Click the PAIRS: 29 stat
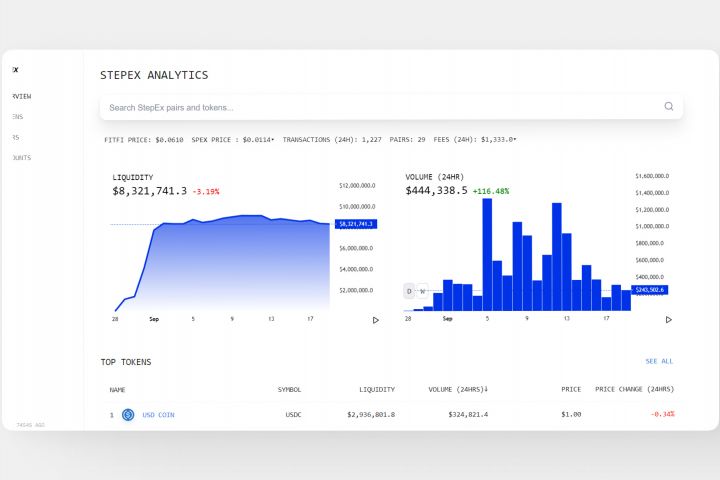Screen dimensions: 720x480 (x=407, y=140)
